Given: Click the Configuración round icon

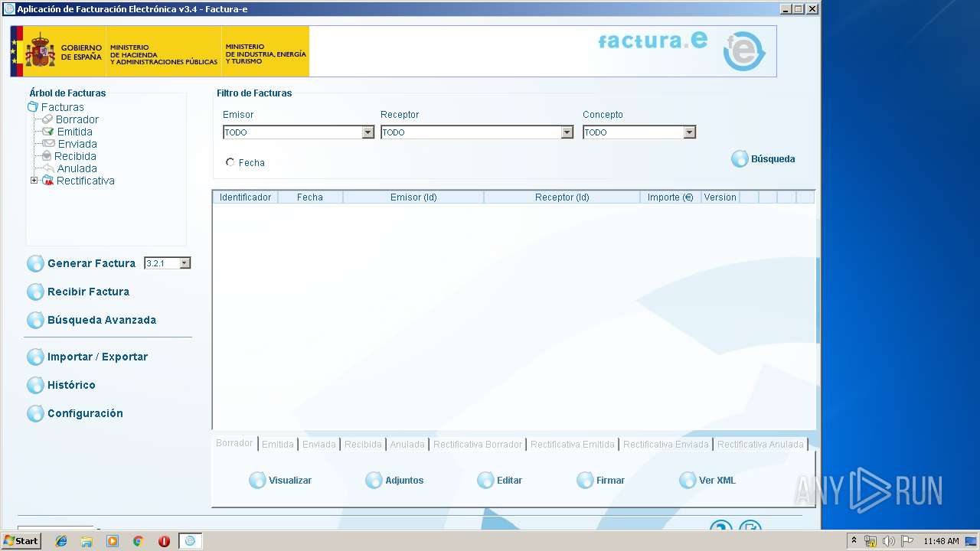Looking at the screenshot, I should [x=35, y=414].
